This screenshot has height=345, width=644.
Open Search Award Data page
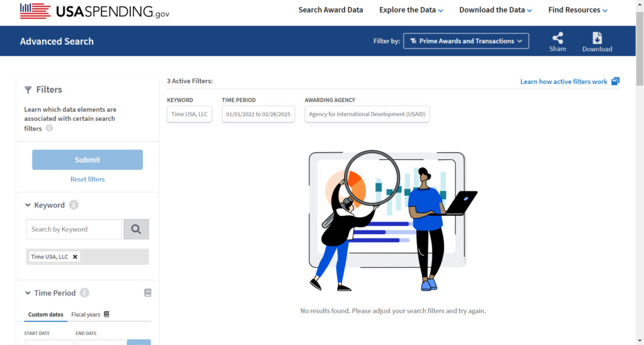tap(331, 10)
